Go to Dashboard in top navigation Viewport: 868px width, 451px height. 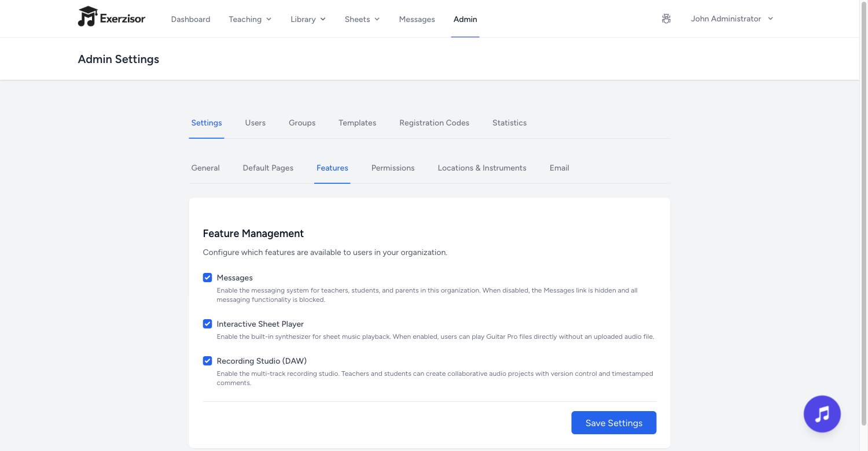190,19
